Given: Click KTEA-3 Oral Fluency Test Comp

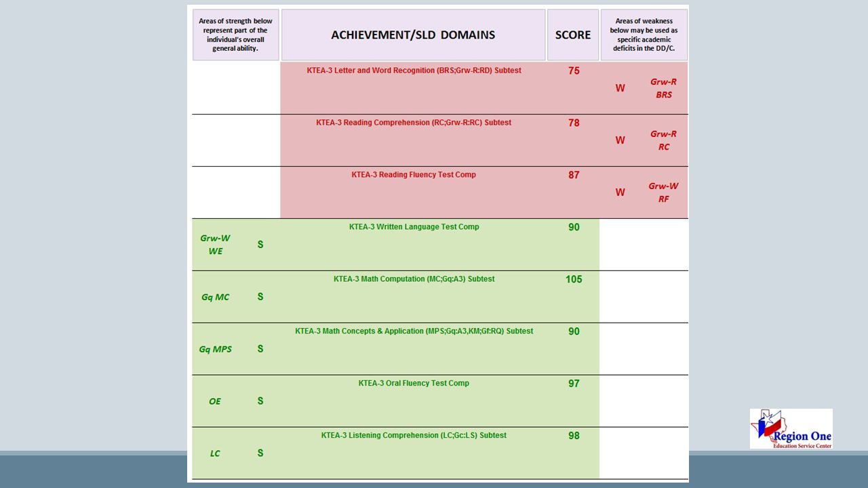Looking at the screenshot, I should [x=414, y=384].
